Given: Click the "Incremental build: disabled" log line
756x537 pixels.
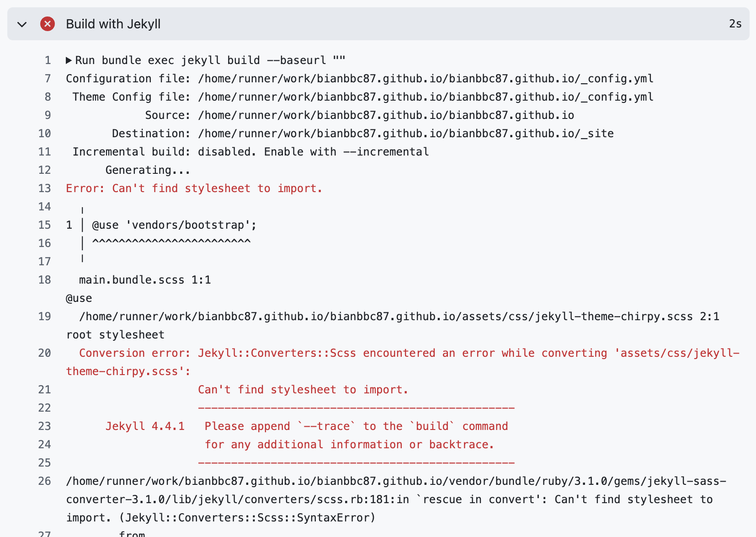Looking at the screenshot, I should tap(250, 152).
